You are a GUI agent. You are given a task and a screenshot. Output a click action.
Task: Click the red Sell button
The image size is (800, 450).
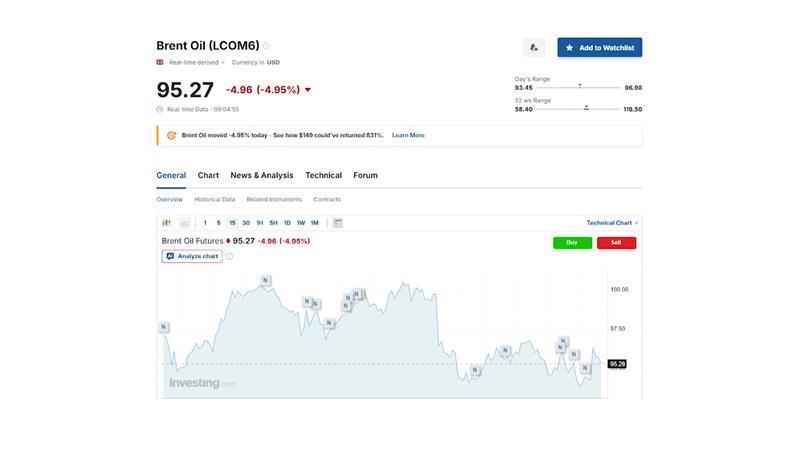(x=616, y=243)
